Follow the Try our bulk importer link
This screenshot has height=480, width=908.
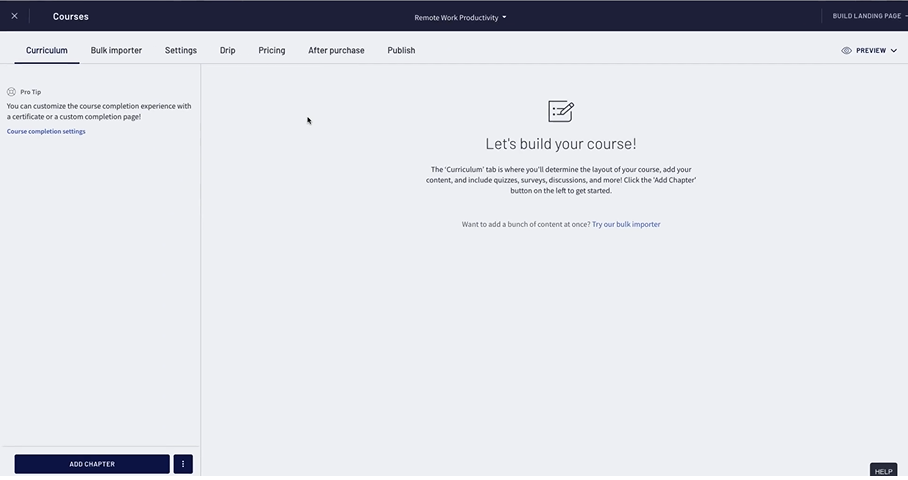pyautogui.click(x=626, y=224)
